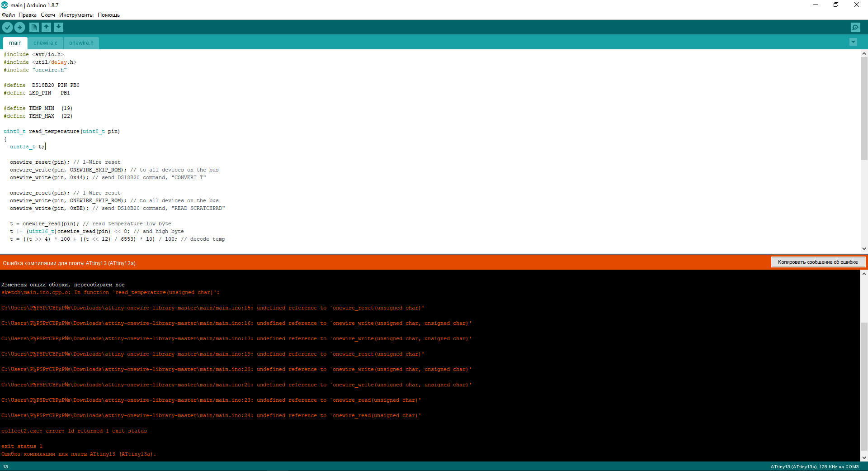Open the Скетч menu
The height and width of the screenshot is (471, 868).
click(x=48, y=15)
